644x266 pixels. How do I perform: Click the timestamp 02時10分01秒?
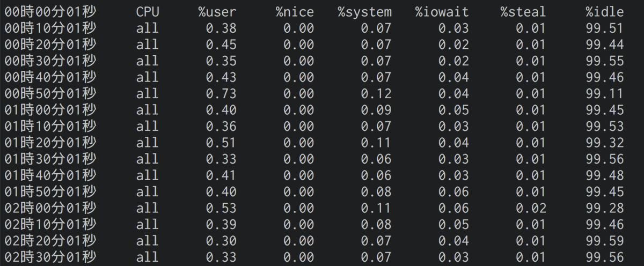click(x=50, y=225)
